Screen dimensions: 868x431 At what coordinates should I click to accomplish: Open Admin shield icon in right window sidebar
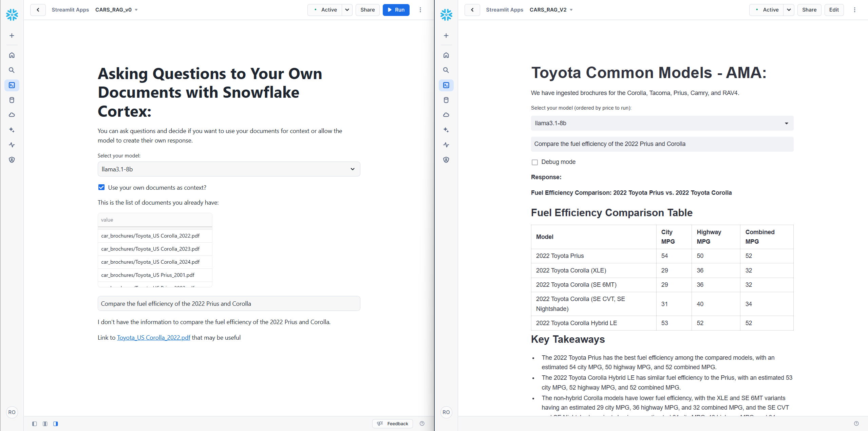click(446, 160)
